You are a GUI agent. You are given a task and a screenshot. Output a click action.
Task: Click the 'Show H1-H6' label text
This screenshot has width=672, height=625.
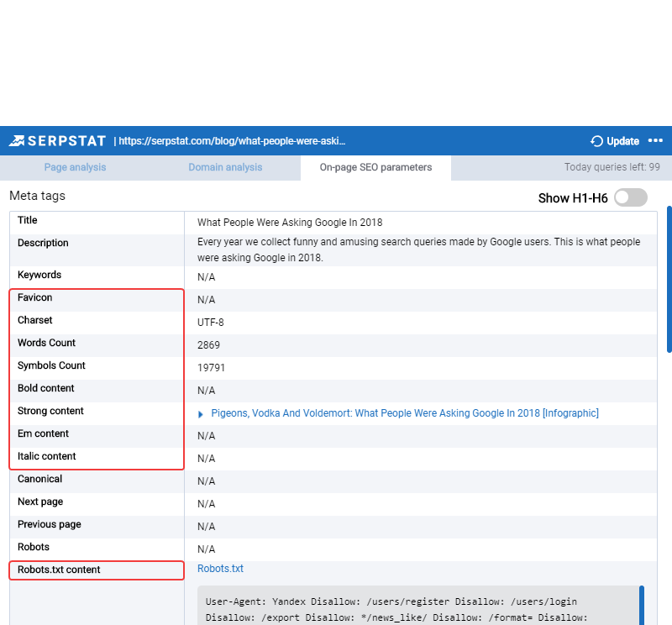(x=573, y=198)
